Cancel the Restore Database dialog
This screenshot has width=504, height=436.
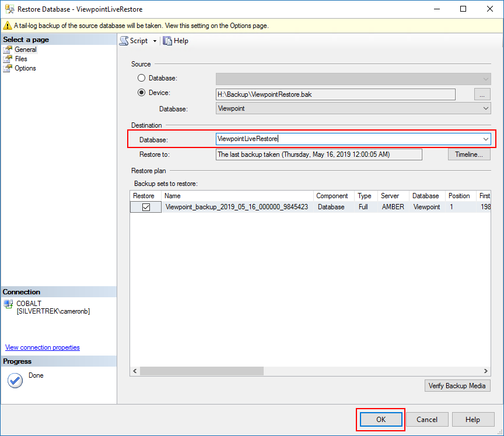427,420
